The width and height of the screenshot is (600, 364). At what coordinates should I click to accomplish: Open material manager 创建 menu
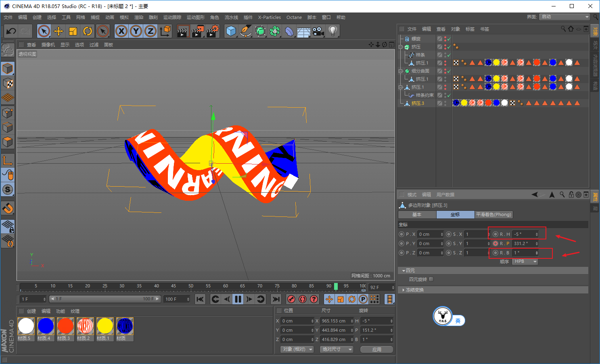pos(31,311)
